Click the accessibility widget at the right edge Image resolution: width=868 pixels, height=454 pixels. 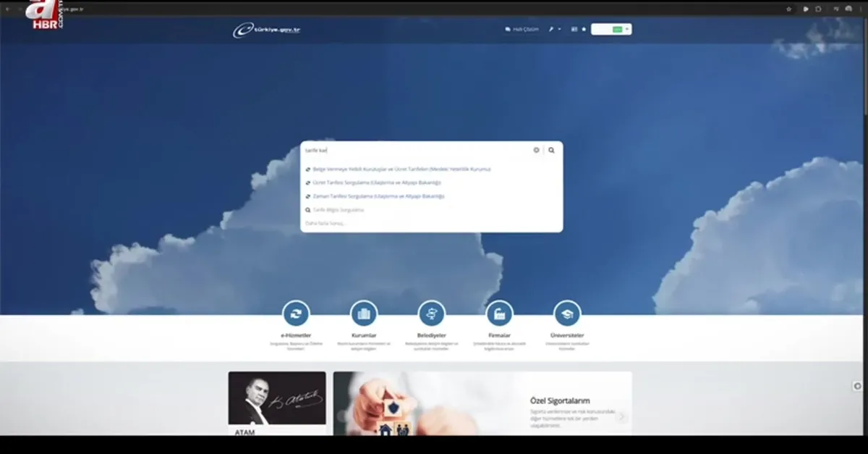[x=858, y=387]
